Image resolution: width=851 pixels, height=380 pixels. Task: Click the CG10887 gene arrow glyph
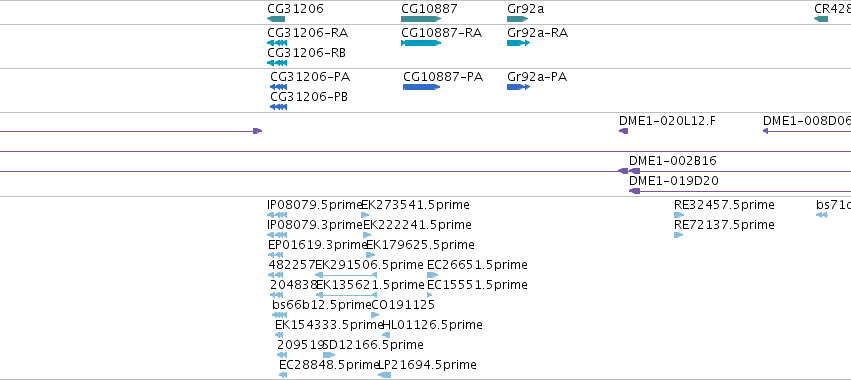coord(421,19)
